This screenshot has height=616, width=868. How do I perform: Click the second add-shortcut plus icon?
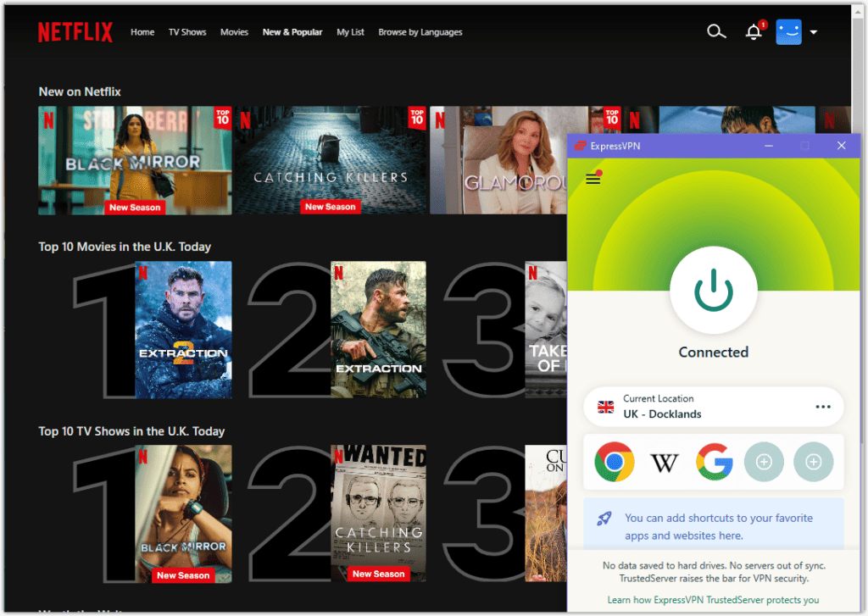tap(813, 462)
